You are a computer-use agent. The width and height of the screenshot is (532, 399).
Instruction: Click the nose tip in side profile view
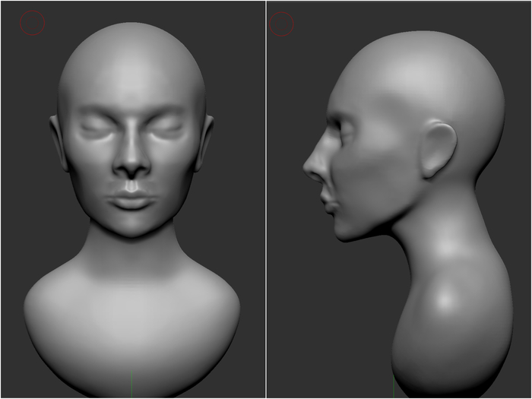308,168
